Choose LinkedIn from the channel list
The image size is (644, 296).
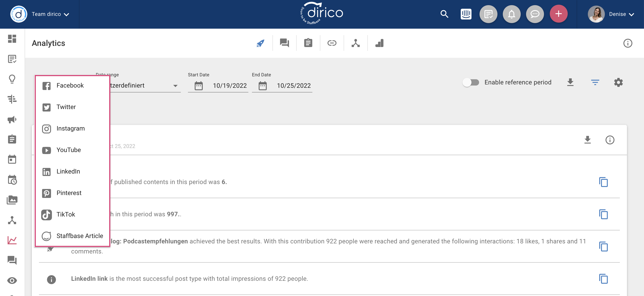tap(73, 172)
